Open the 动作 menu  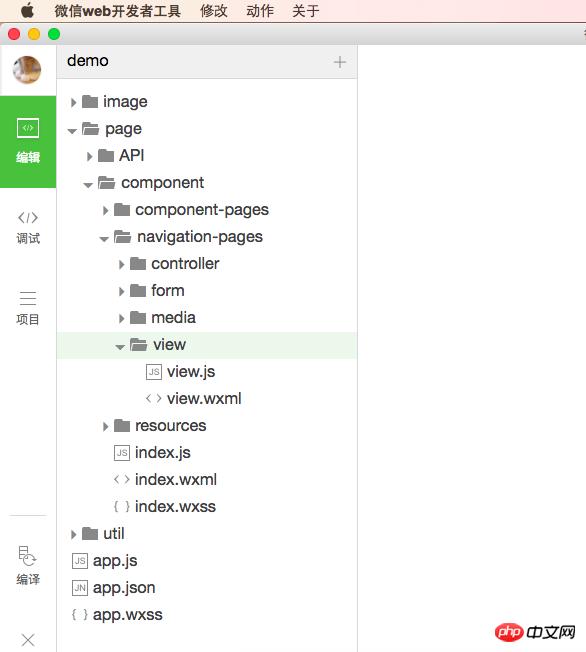point(260,10)
